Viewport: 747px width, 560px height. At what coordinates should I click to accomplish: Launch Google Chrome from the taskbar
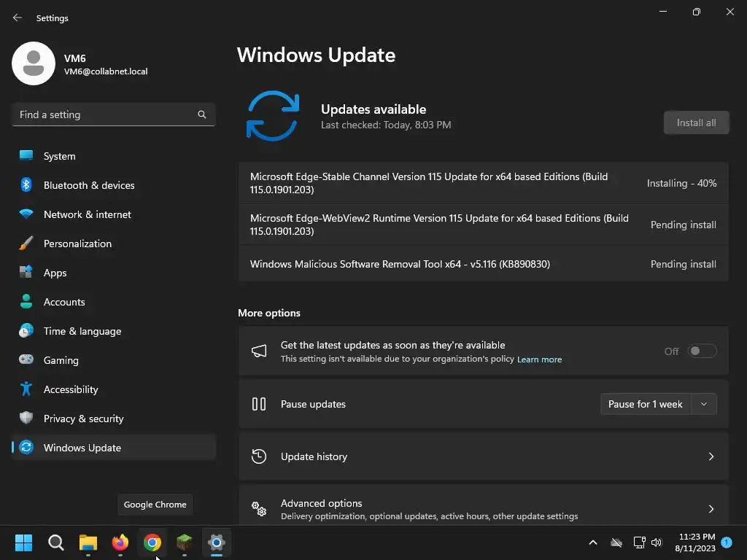152,542
